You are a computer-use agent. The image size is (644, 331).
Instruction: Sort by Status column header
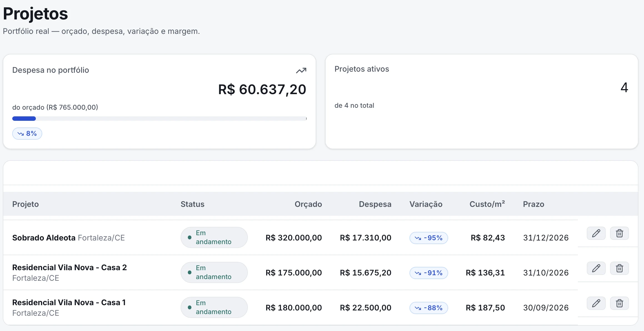click(x=193, y=204)
